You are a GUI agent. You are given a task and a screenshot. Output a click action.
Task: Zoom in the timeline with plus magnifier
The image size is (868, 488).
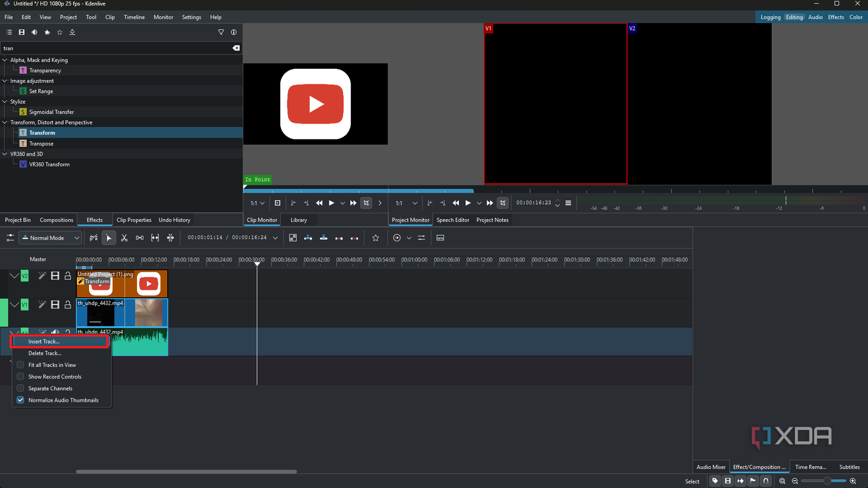pos(853,481)
